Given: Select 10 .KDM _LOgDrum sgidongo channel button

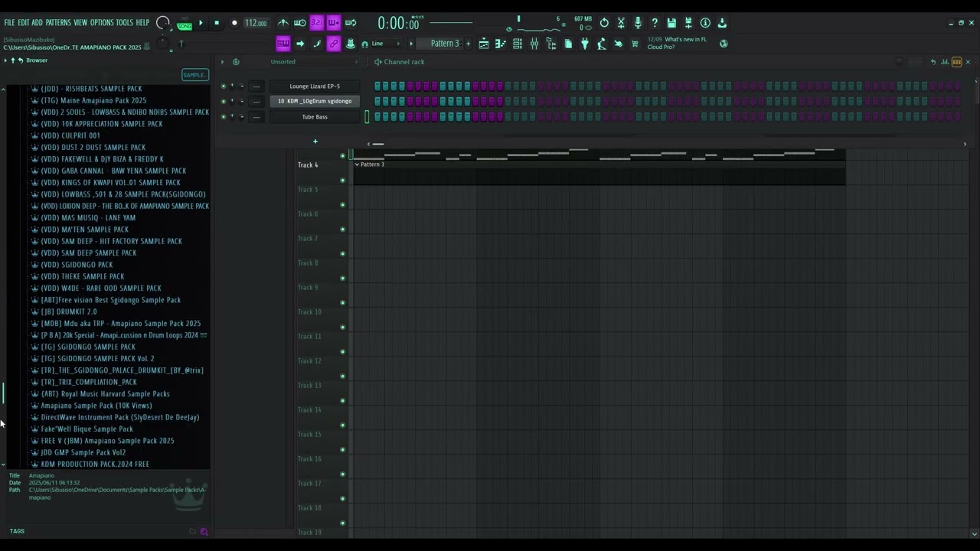Looking at the screenshot, I should coord(315,101).
